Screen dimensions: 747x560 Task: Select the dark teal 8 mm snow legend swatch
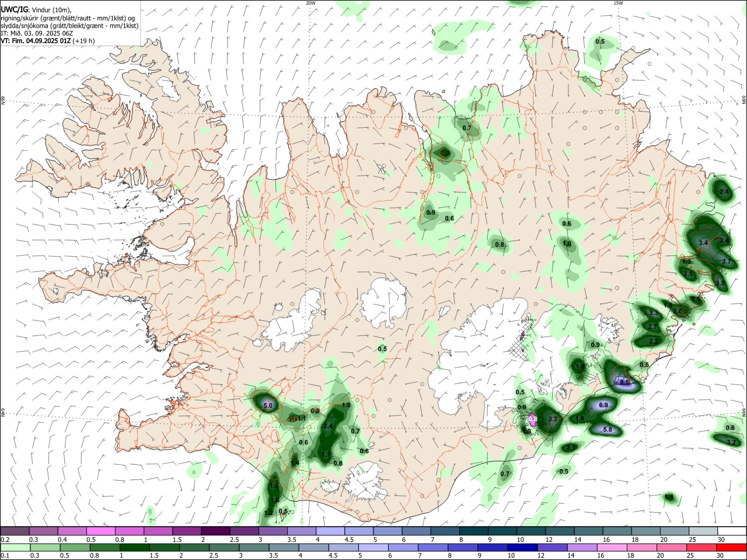coord(473,531)
